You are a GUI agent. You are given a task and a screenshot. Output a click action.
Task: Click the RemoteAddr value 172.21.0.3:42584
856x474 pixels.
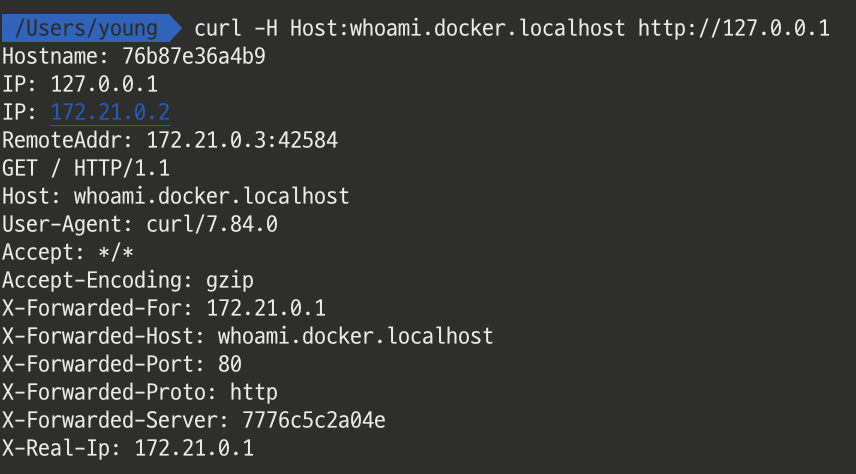pos(242,140)
